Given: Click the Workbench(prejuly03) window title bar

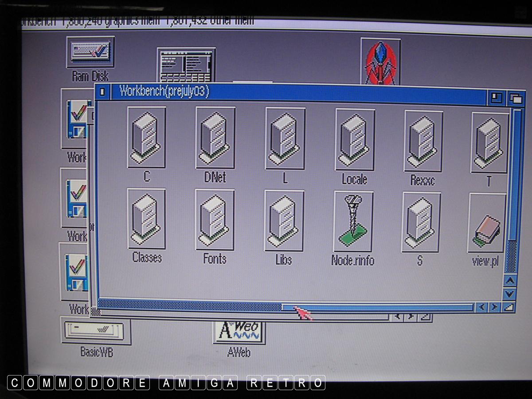Looking at the screenshot, I should pos(310,93).
